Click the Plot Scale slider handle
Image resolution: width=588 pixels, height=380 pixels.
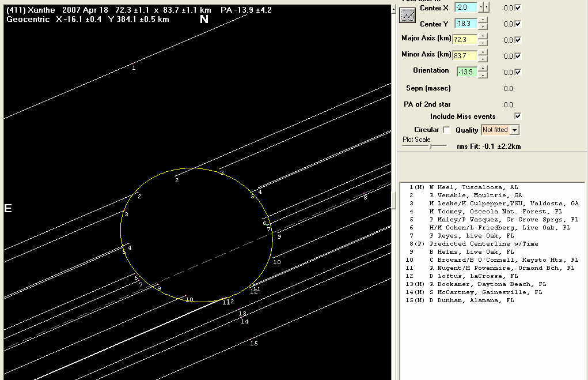pyautogui.click(x=431, y=146)
